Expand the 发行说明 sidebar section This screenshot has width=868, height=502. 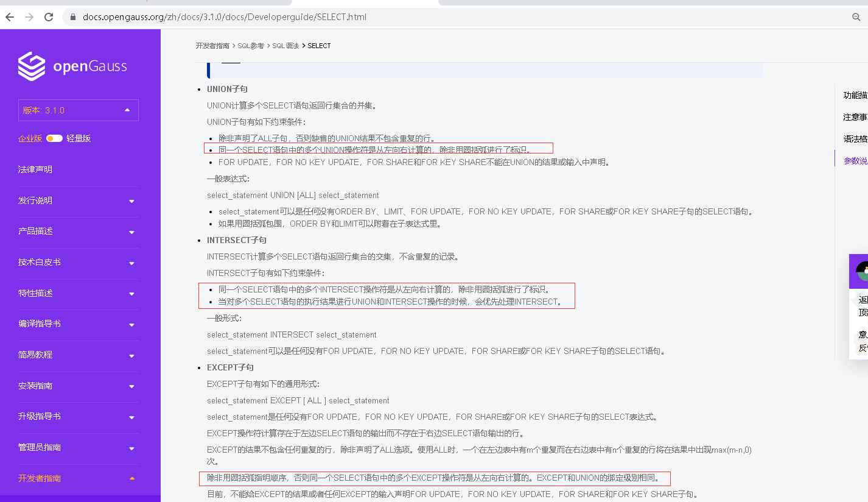[x=131, y=201]
